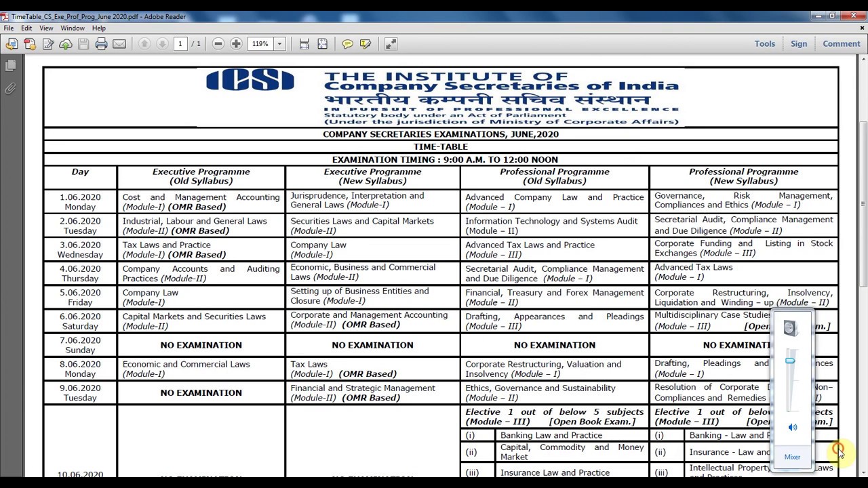Click the zoom in plus button
The height and width of the screenshot is (488, 868).
coord(236,43)
